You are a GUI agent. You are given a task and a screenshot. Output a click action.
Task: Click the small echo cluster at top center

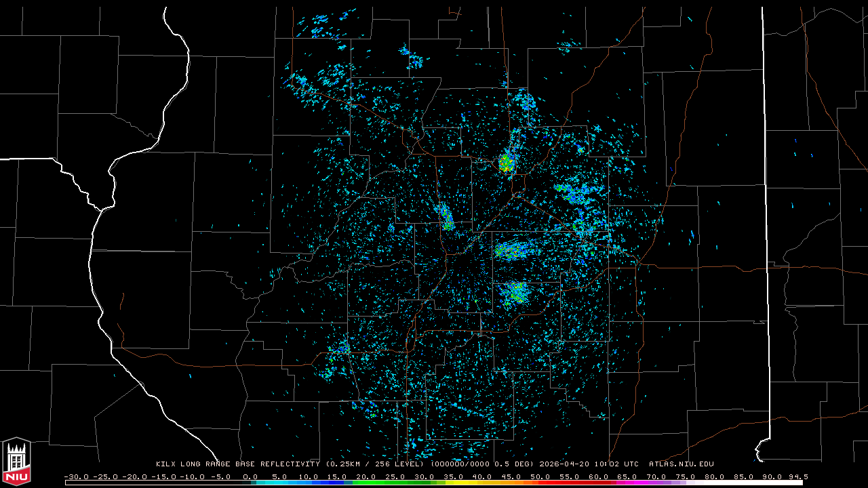pyautogui.click(x=411, y=59)
